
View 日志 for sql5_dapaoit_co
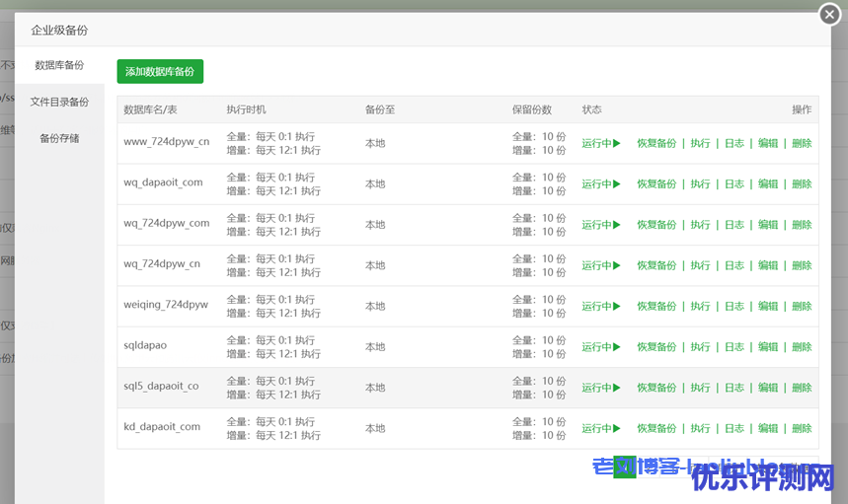point(733,388)
